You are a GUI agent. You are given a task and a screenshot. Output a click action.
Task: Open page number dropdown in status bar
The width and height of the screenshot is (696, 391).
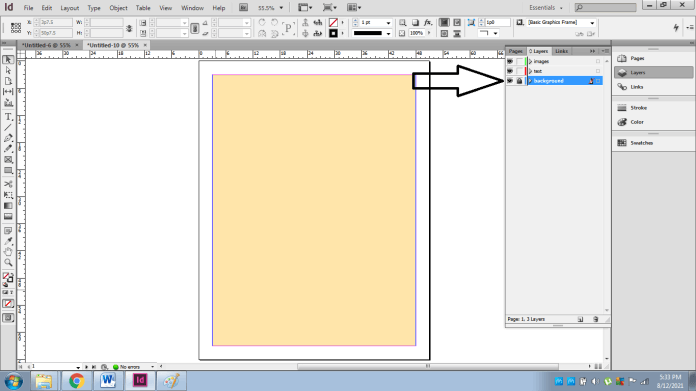78,367
